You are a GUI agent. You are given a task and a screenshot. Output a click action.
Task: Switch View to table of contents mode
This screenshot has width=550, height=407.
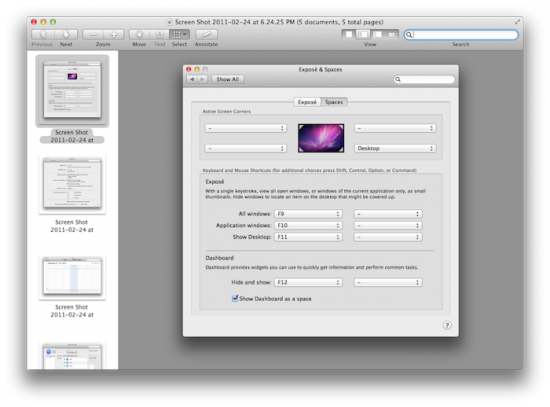[377, 34]
